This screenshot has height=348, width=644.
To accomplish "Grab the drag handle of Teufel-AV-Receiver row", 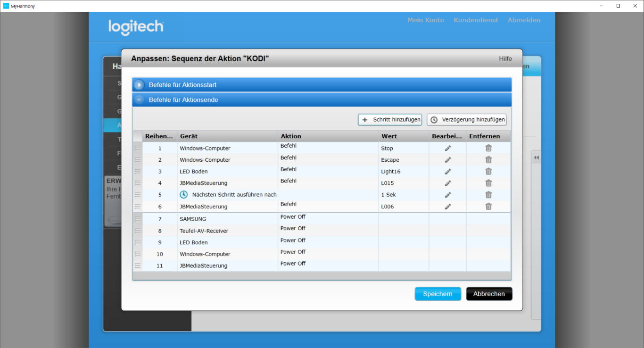I will 138,231.
